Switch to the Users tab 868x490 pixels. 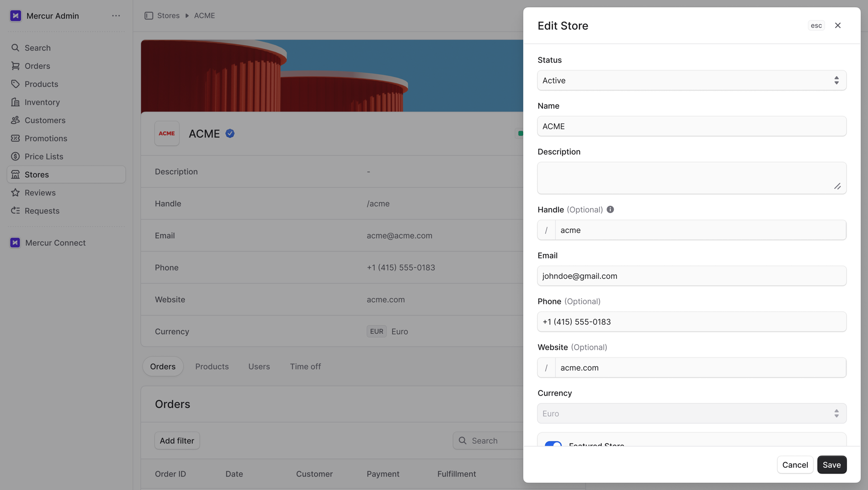coord(259,366)
